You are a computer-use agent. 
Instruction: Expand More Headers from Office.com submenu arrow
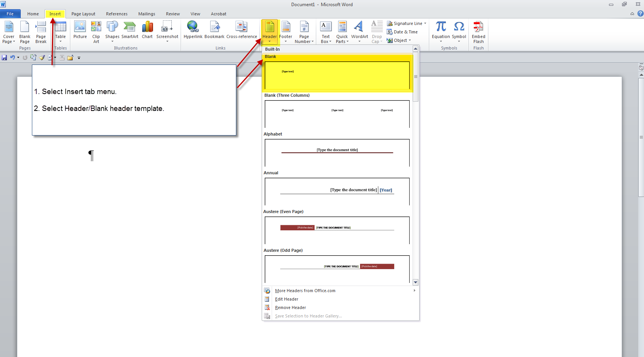415,291
